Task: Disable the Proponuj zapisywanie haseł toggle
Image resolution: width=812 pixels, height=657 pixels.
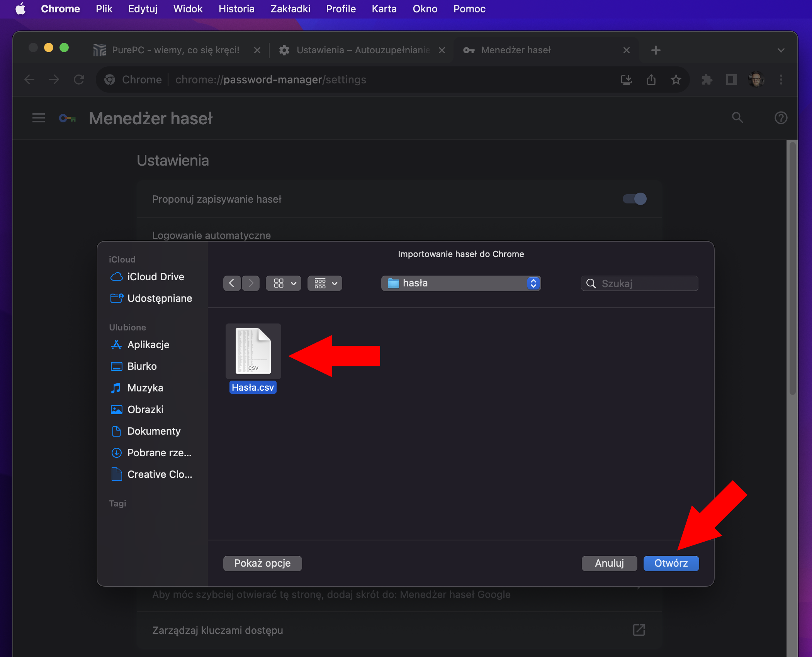Action: pyautogui.click(x=634, y=199)
